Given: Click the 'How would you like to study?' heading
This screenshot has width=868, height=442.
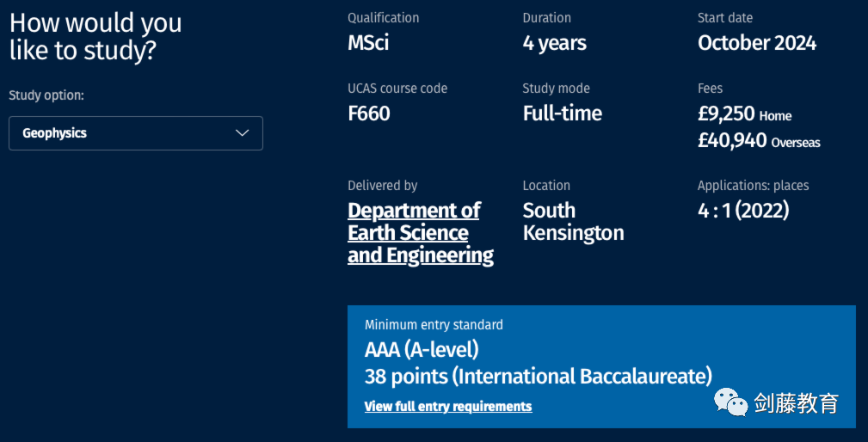Looking at the screenshot, I should point(95,36).
